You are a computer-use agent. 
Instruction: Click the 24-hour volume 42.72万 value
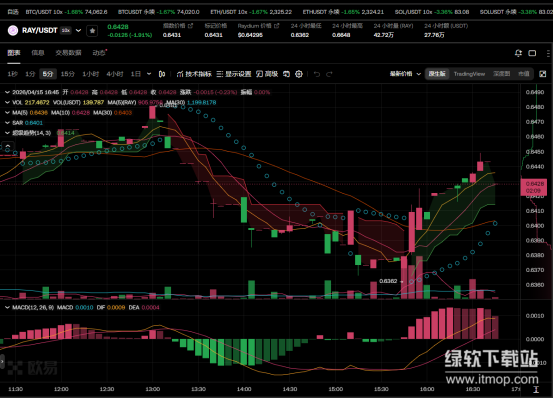click(384, 35)
